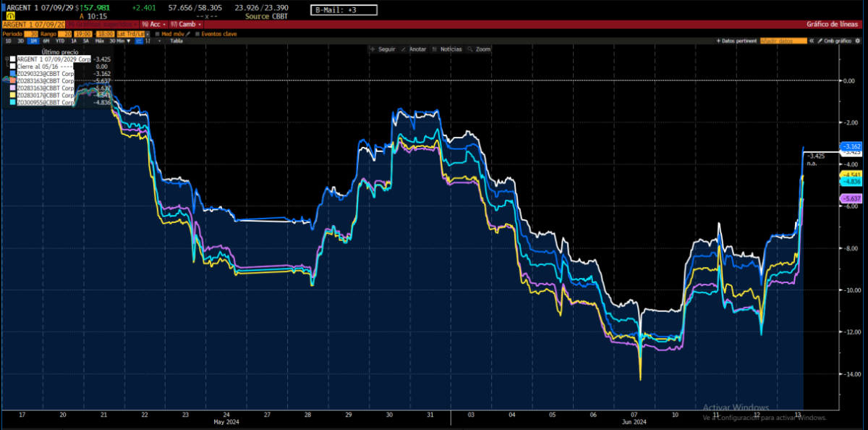Activate the Zoom magnifier tool

(479, 49)
